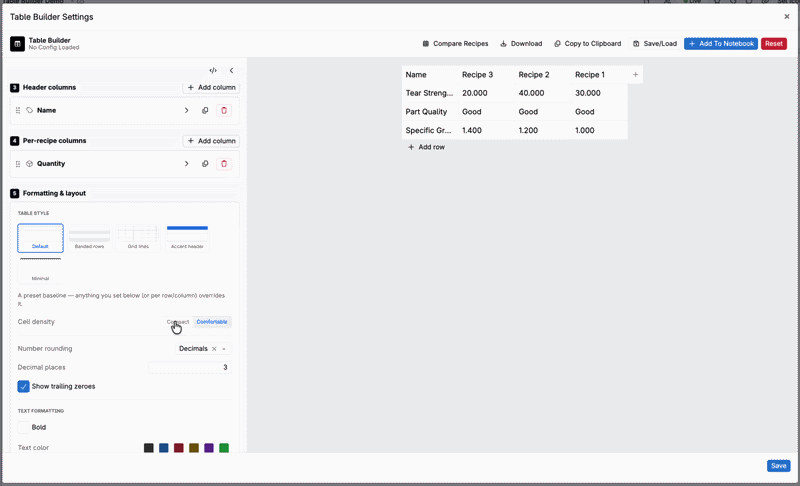Image resolution: width=800 pixels, height=486 pixels.
Task: Select the Recipe 2 column header
Action: (x=543, y=74)
